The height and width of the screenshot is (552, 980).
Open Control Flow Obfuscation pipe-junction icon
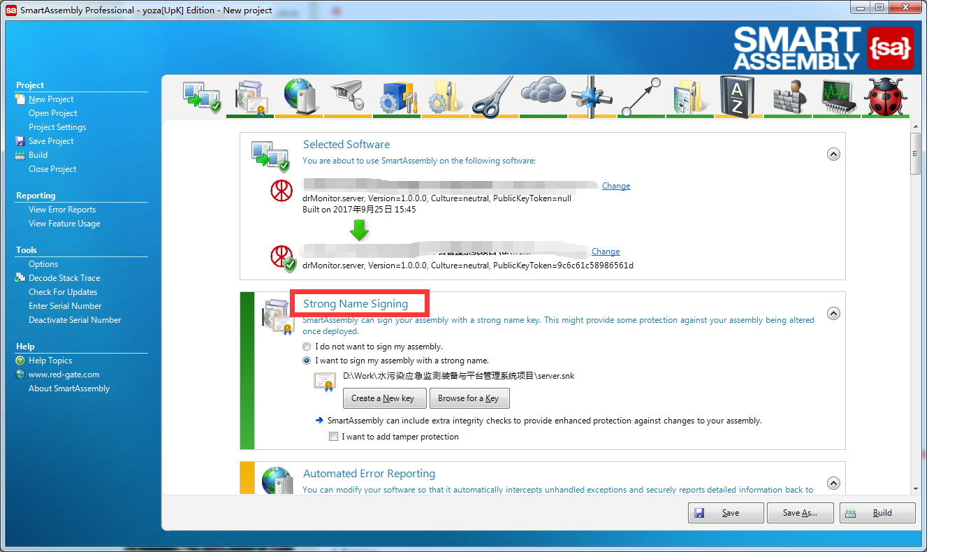pos(591,96)
